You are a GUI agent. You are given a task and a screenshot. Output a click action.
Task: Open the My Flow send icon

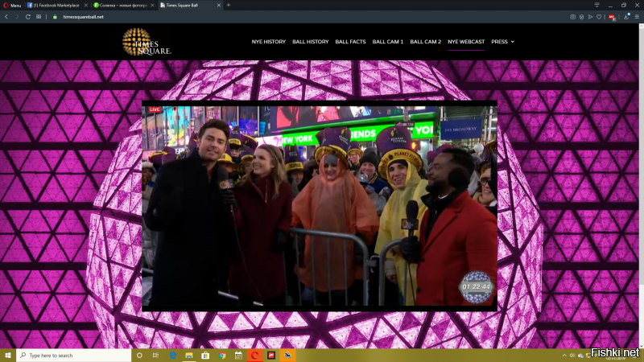click(x=590, y=17)
